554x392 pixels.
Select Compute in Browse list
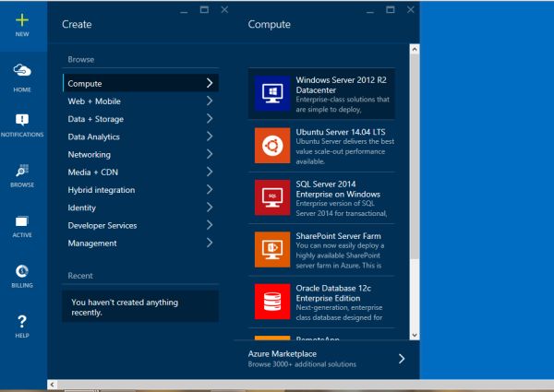pos(140,83)
